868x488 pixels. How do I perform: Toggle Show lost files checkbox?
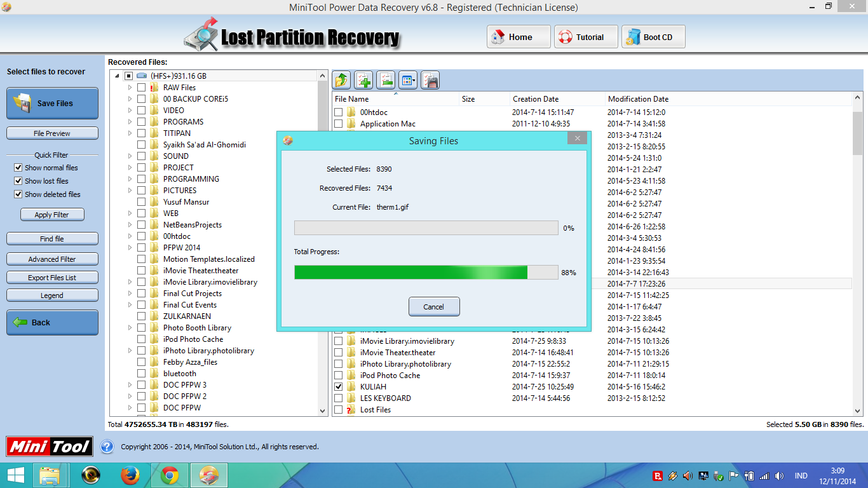[x=18, y=181]
